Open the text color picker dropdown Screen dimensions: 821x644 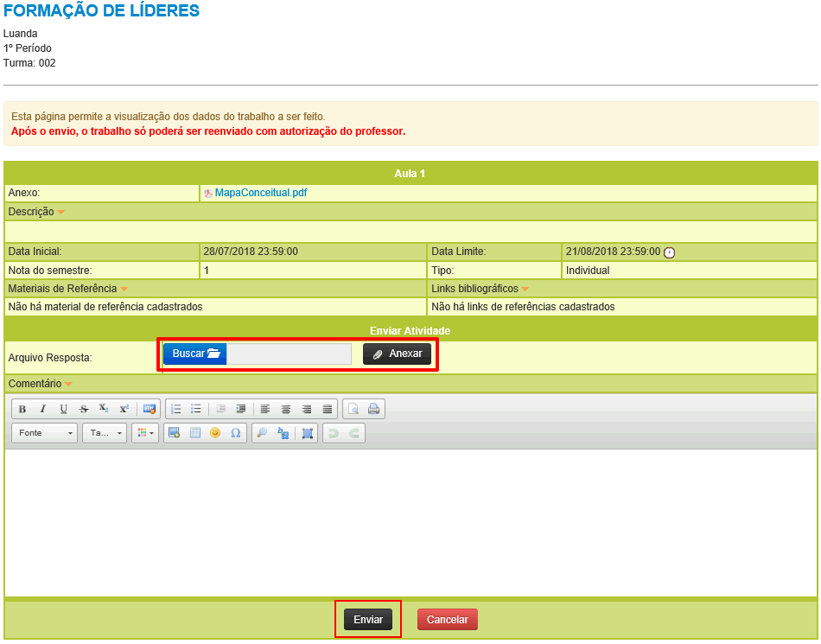click(145, 433)
